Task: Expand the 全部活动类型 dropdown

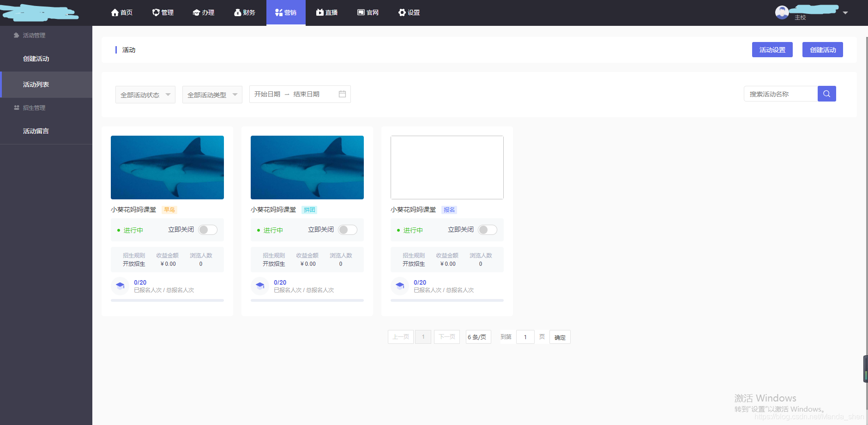Action: click(x=211, y=94)
